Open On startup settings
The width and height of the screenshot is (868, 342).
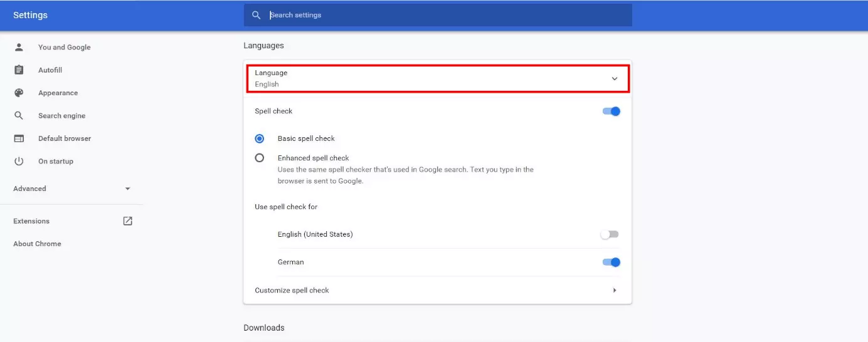tap(56, 161)
